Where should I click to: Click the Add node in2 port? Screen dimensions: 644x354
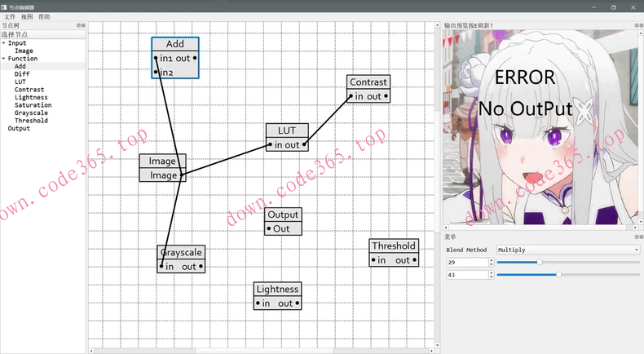[156, 72]
